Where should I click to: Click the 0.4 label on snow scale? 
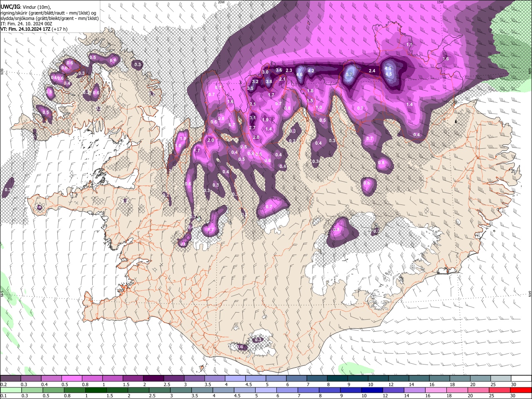click(44, 384)
